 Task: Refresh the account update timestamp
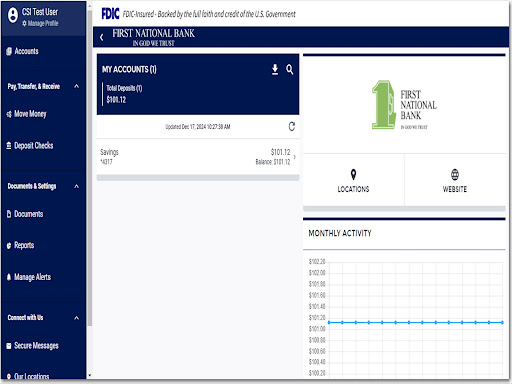[292, 127]
